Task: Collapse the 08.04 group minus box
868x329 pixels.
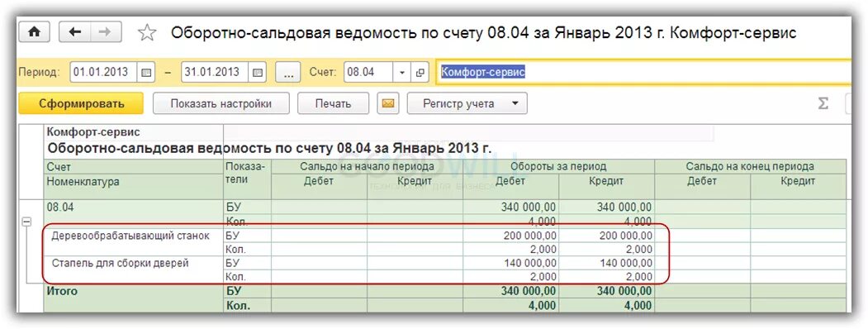Action: pyautogui.click(x=26, y=222)
